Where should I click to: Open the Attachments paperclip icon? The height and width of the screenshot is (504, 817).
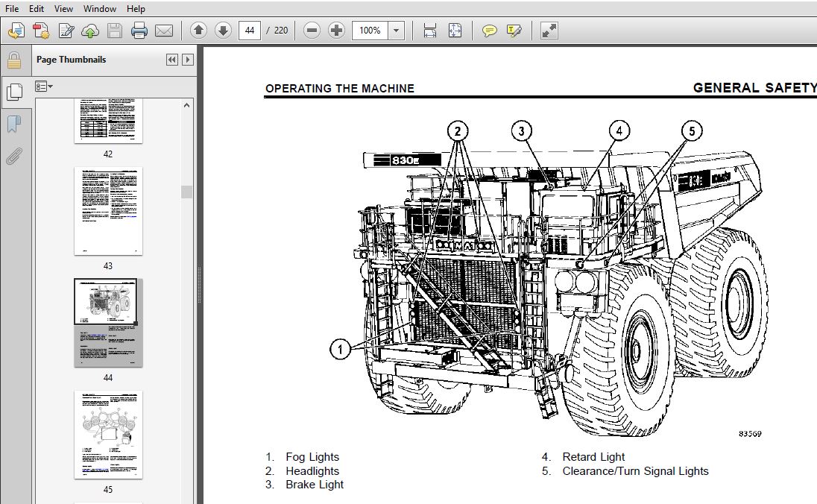click(14, 156)
